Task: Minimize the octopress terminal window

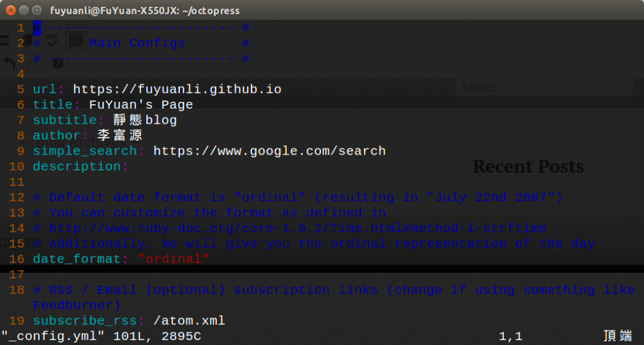Action: (x=24, y=10)
